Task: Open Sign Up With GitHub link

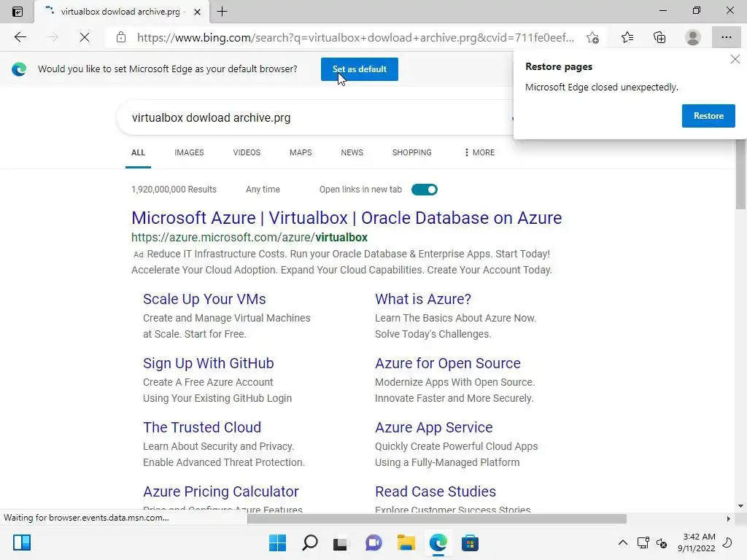Action: (x=208, y=363)
